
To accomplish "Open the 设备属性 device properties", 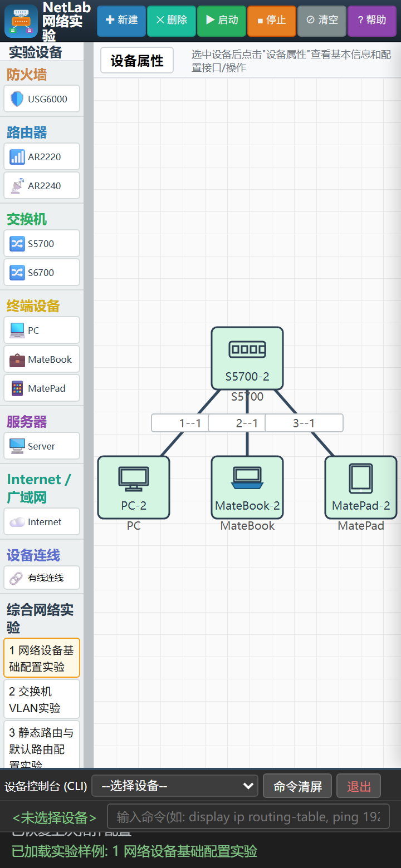I will (x=137, y=61).
